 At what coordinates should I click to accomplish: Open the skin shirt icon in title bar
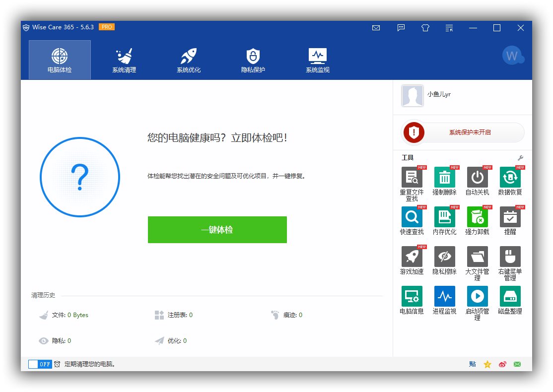point(425,28)
